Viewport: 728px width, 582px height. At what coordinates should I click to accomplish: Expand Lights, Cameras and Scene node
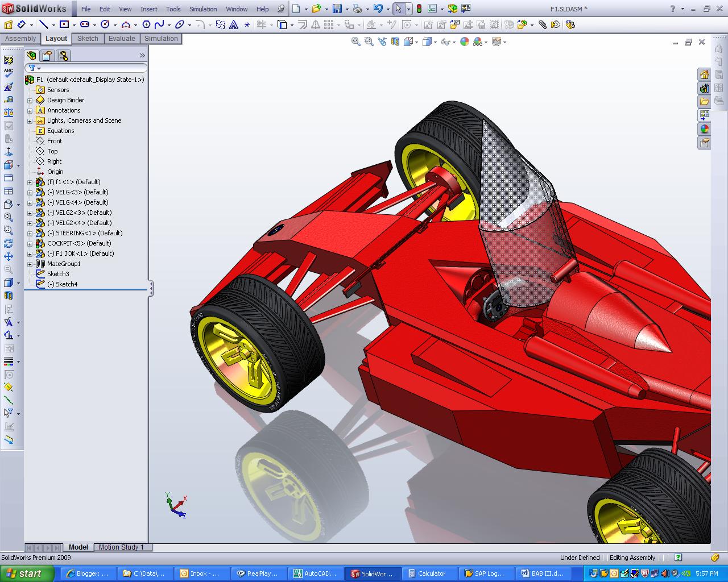(x=30, y=120)
